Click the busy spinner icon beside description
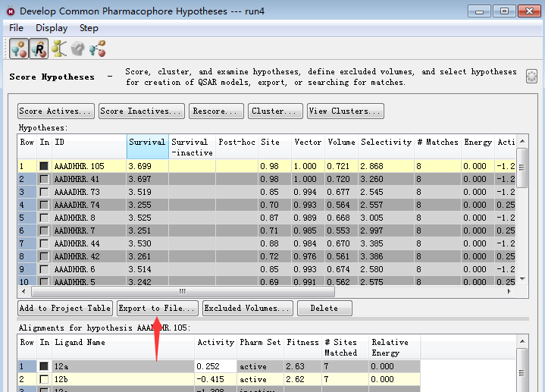This screenshot has width=545, height=392. click(531, 77)
